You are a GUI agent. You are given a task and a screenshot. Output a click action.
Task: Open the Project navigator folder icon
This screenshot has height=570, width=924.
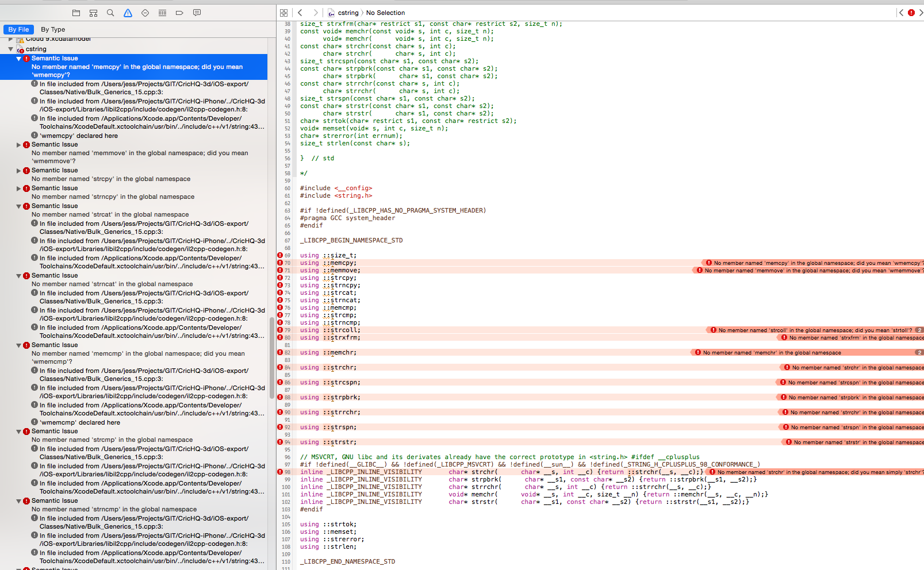coord(76,13)
